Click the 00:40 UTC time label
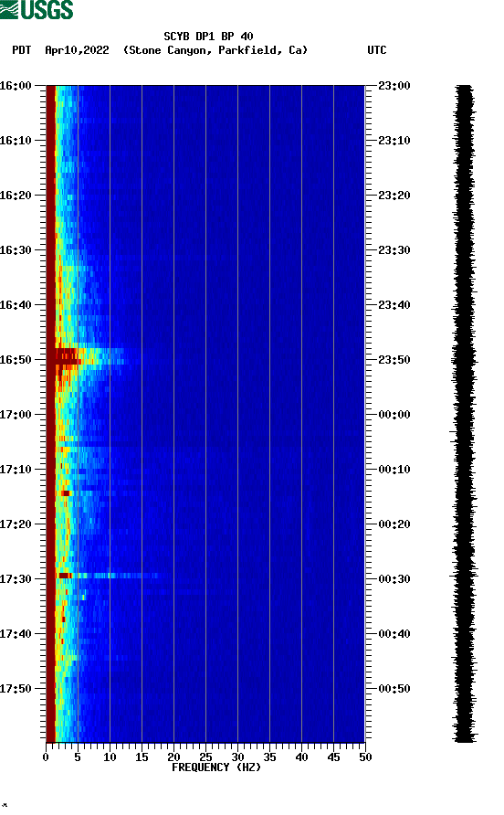This screenshot has height=815, width=504. tap(394, 634)
